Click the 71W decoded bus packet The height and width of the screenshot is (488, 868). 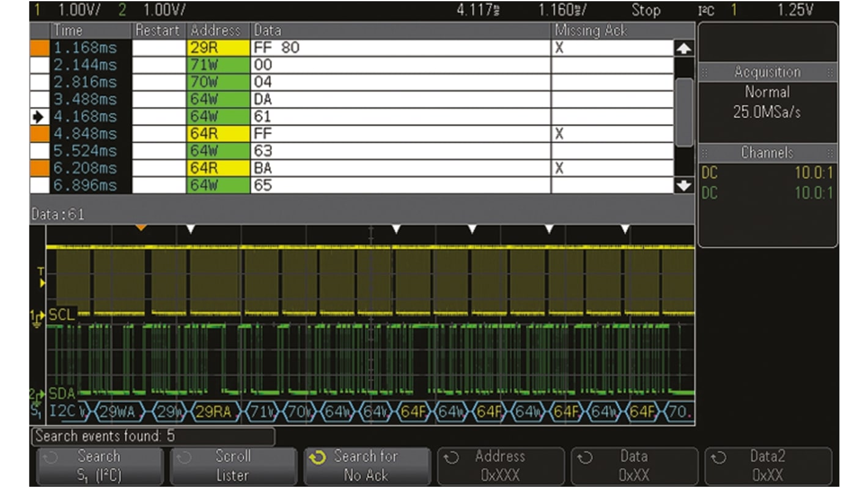263,412
